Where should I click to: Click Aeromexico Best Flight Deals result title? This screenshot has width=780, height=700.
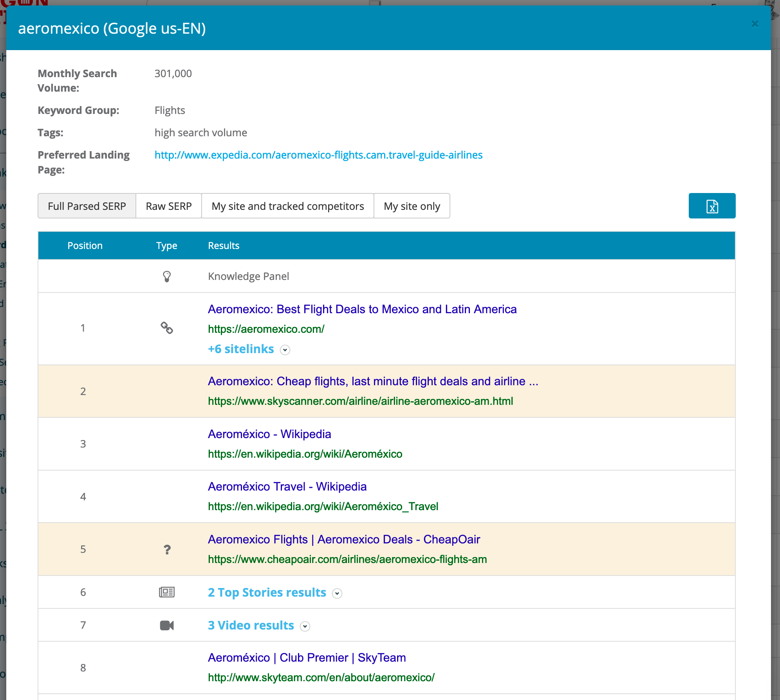pos(362,309)
